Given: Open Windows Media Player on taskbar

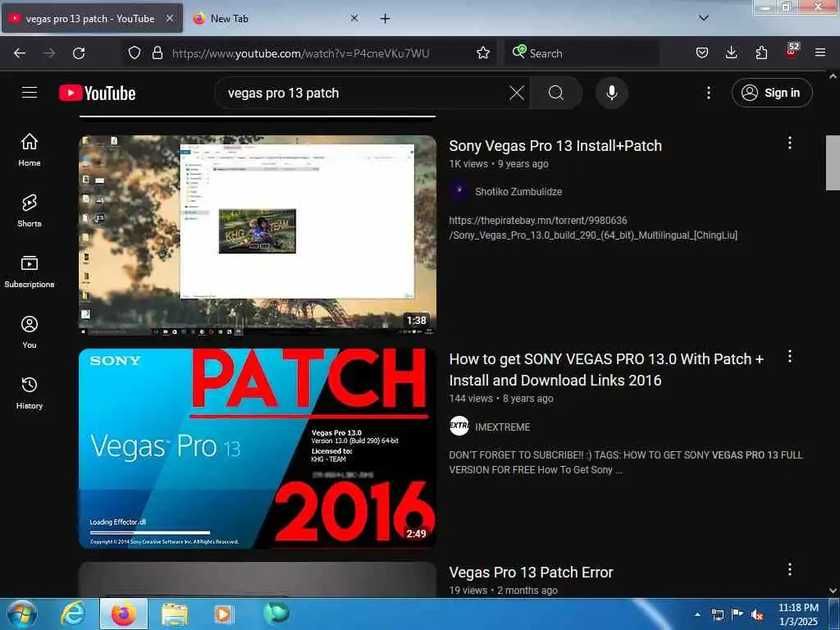Looking at the screenshot, I should coord(223,614).
